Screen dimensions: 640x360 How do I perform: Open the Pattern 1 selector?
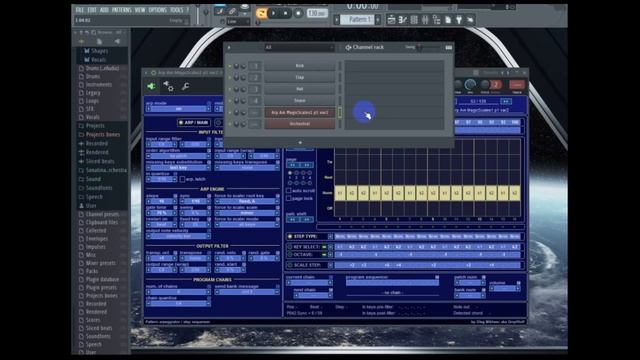coord(358,20)
